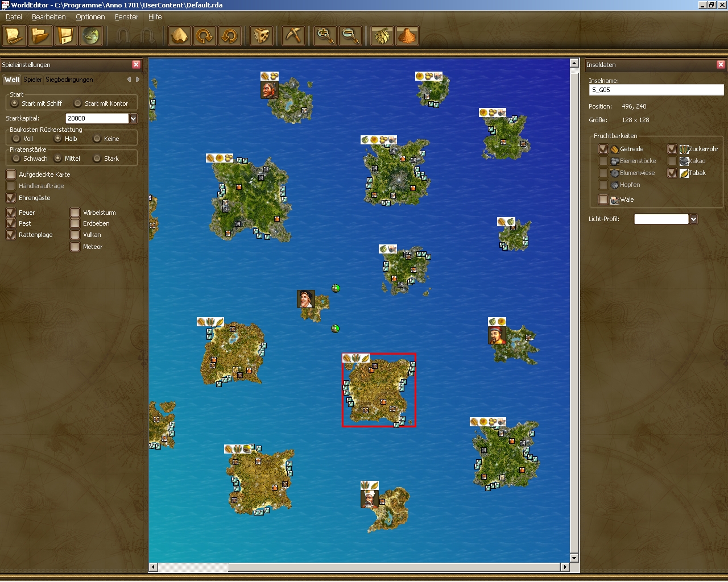This screenshot has width=728, height=582.
Task: Click the Inselname text field
Action: [656, 90]
